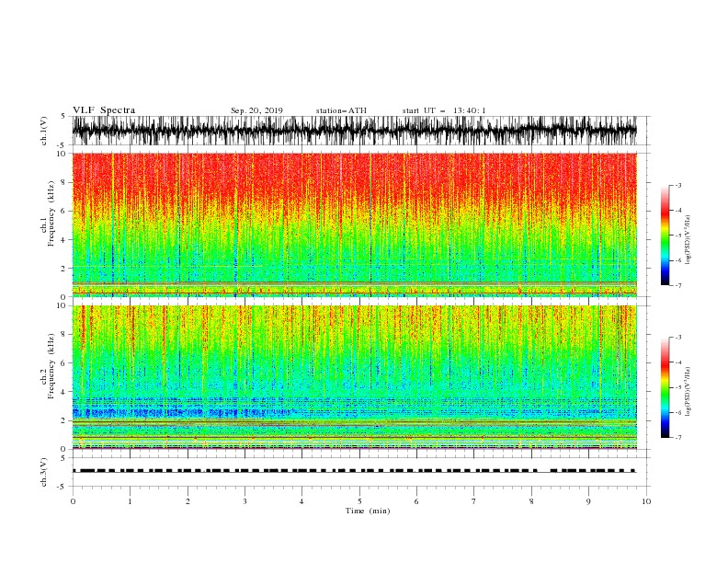
Task: Click the ch.1 spectrogram panel
Action: coord(355,224)
